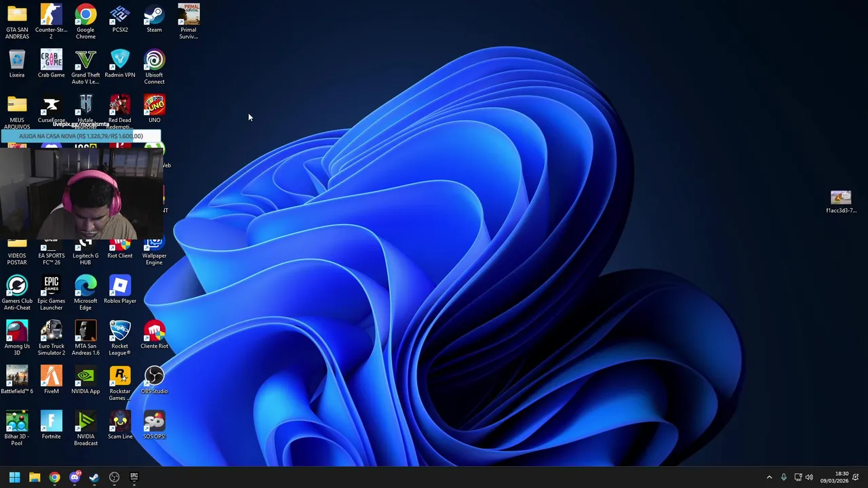Image resolution: width=868 pixels, height=488 pixels.
Task: Open Steam from the taskbar
Action: 94,477
